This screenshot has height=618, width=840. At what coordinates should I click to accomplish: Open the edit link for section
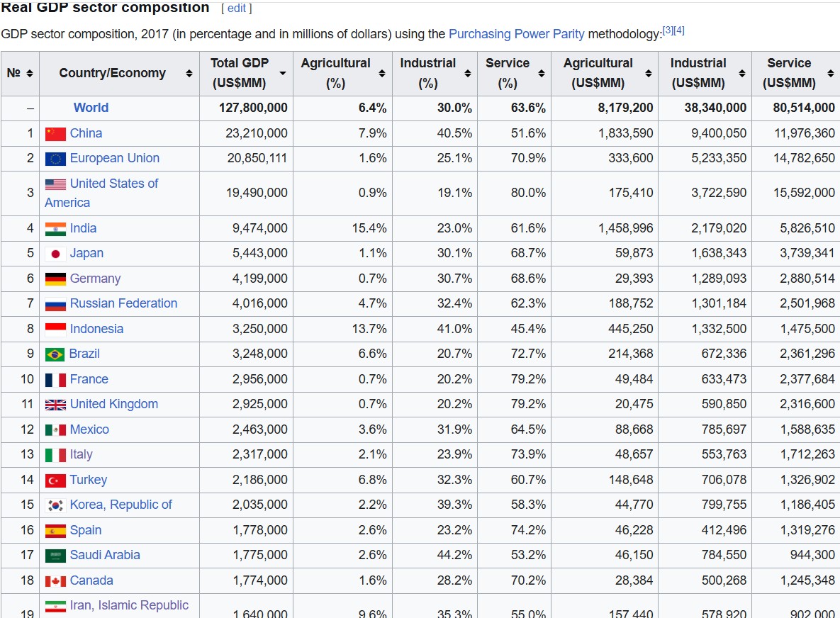[236, 9]
